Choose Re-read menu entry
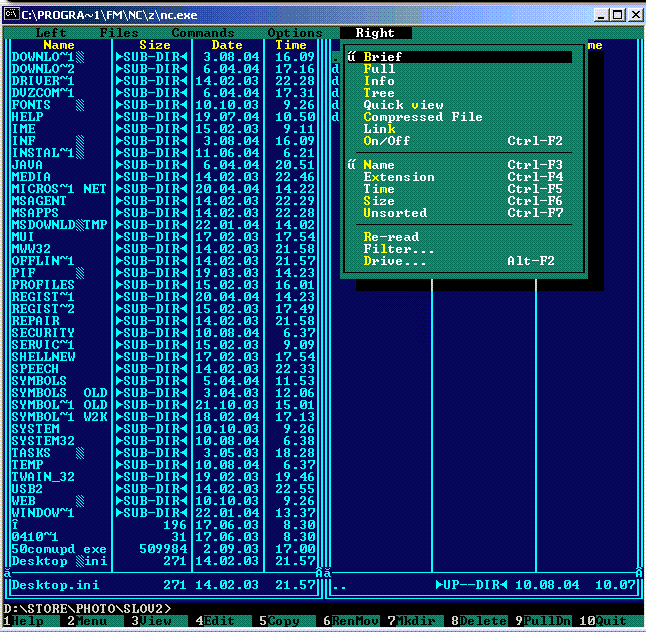The image size is (646, 632). pos(459,237)
